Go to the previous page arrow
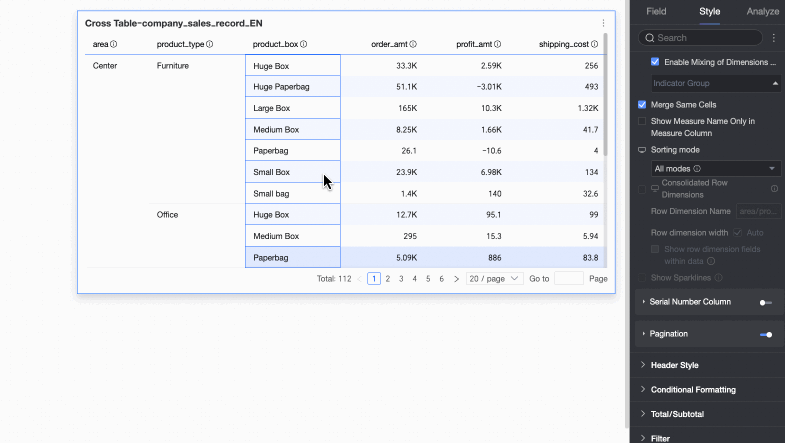785x443 pixels. coord(359,279)
